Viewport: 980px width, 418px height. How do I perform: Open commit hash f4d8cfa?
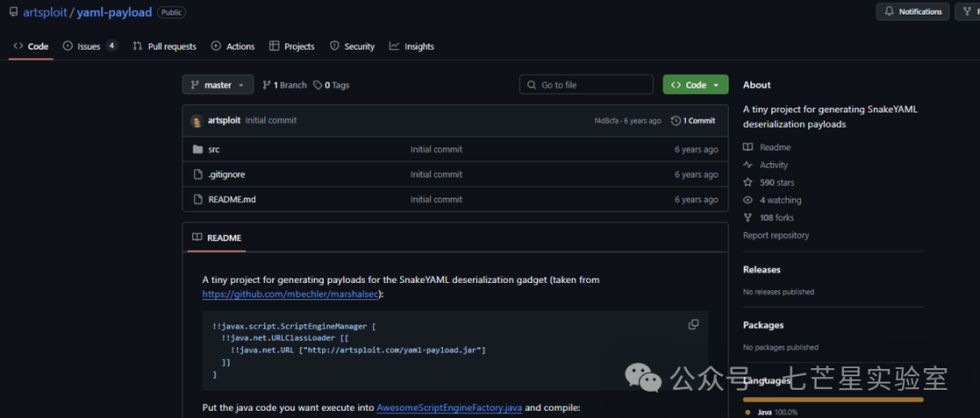pos(606,122)
